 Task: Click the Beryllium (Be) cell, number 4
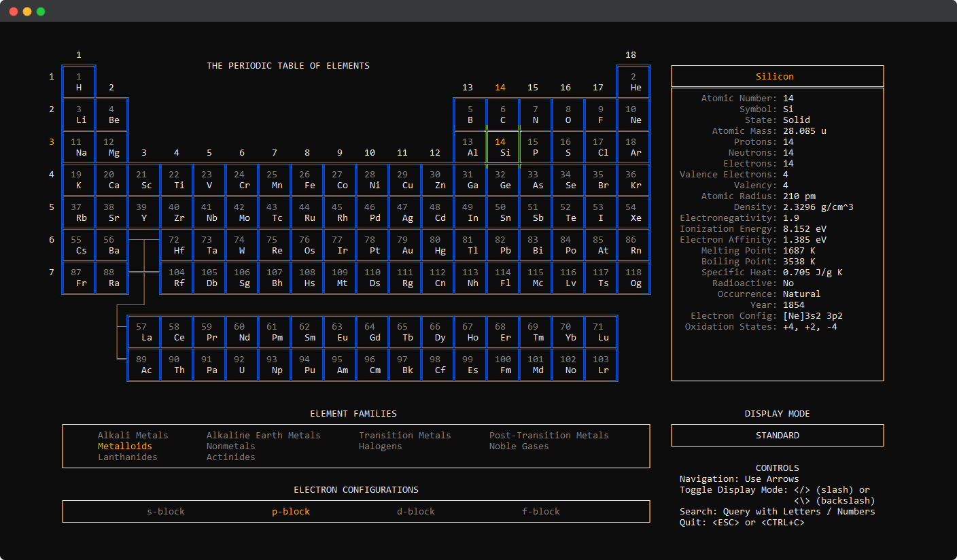[111, 114]
